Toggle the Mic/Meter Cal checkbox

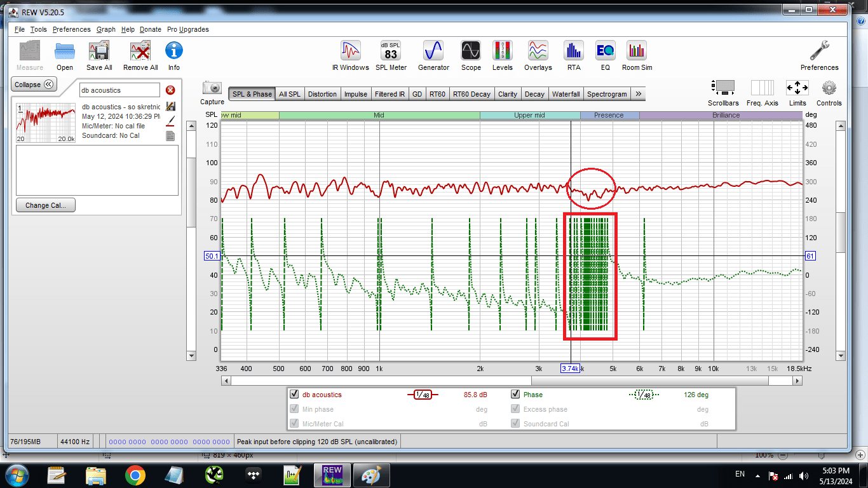click(x=294, y=424)
